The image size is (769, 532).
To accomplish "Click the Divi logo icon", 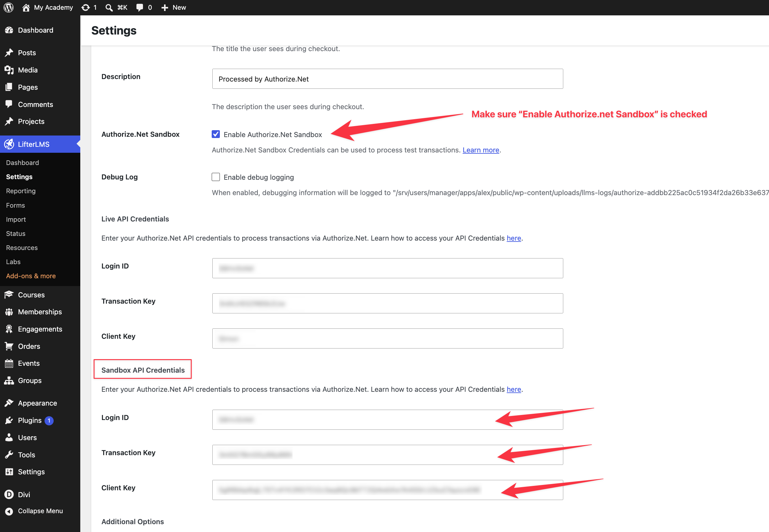I will [x=9, y=494].
